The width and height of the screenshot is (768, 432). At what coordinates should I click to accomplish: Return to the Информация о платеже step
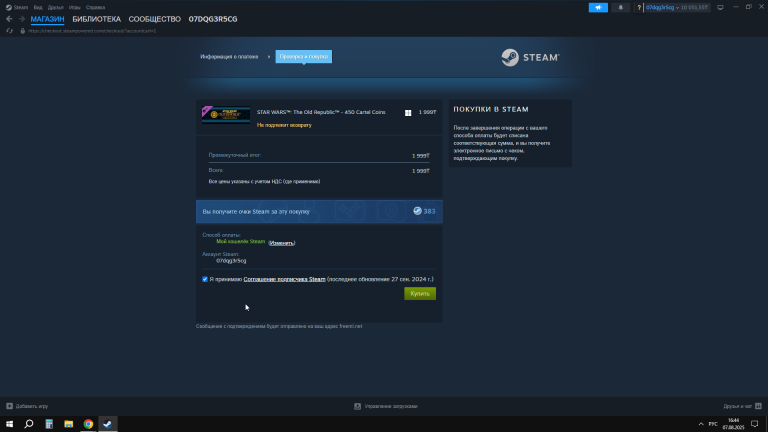click(x=229, y=57)
